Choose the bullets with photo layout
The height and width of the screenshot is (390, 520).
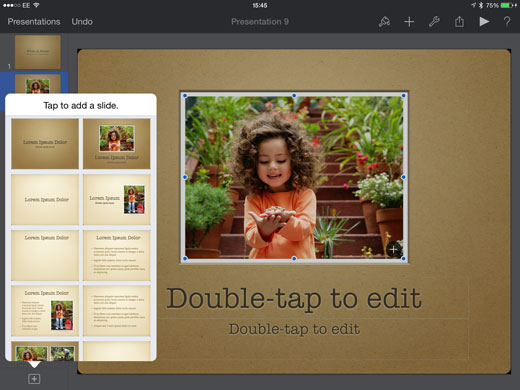point(45,310)
